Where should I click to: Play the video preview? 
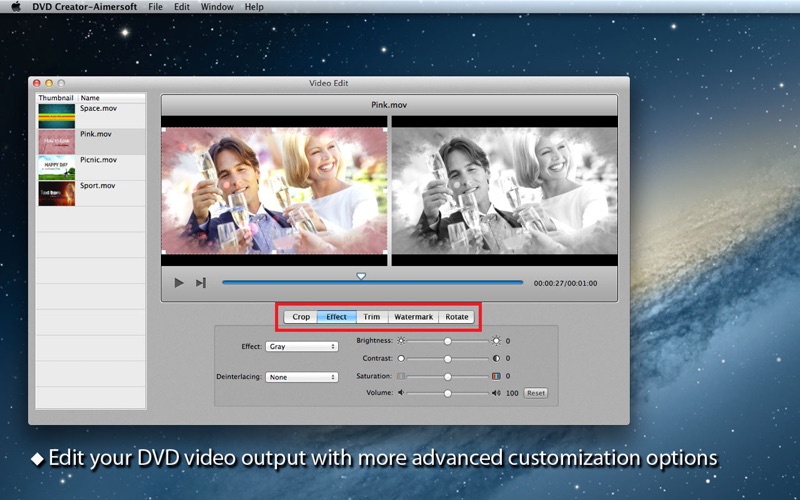[x=179, y=283]
